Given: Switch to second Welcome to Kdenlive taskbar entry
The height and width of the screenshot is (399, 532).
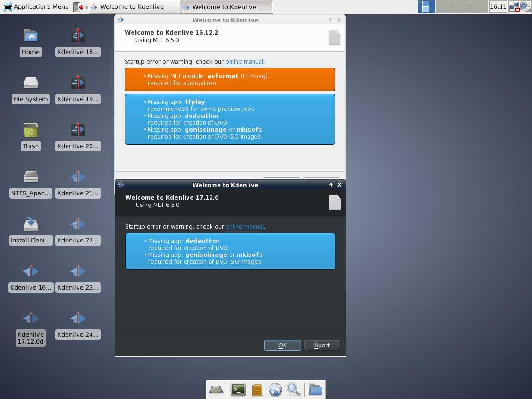Looking at the screenshot, I should pos(227,7).
